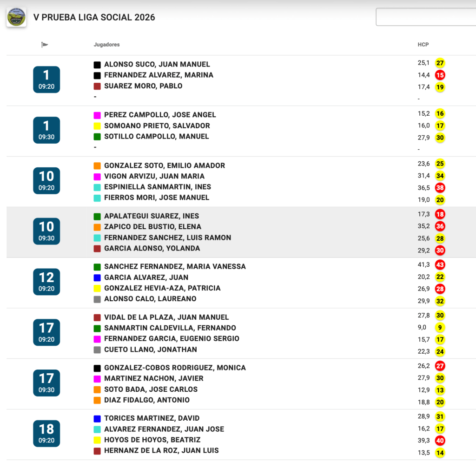476x462 pixels.
Task: Click blue swatch beside Garcia Alvarez, Juan
Action: [97, 277]
